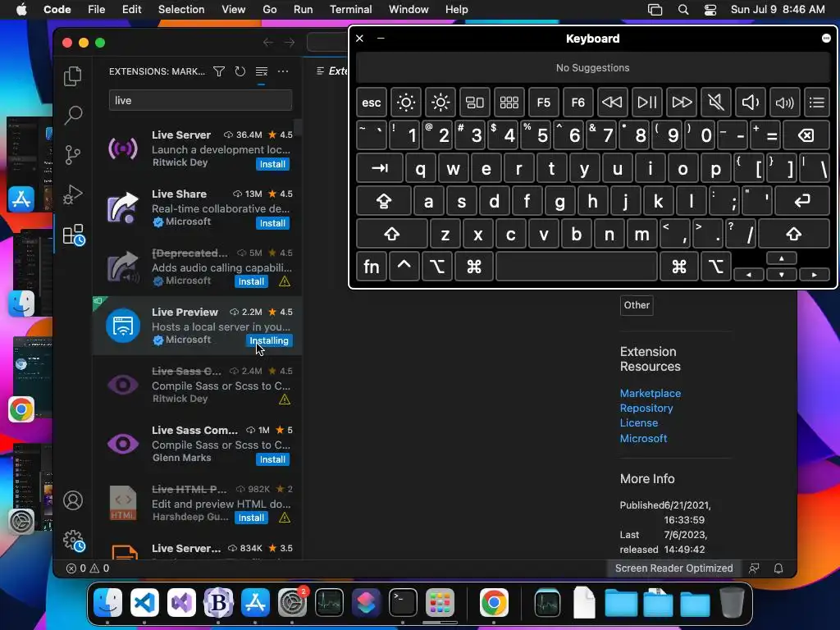Open the Go menu
Image resolution: width=840 pixels, height=630 pixels.
pos(269,10)
